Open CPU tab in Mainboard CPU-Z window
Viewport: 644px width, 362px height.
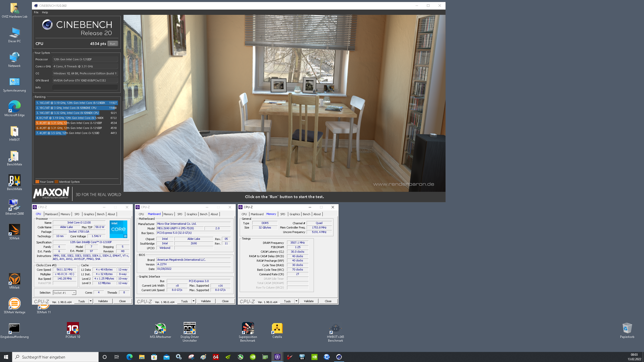[141, 214]
